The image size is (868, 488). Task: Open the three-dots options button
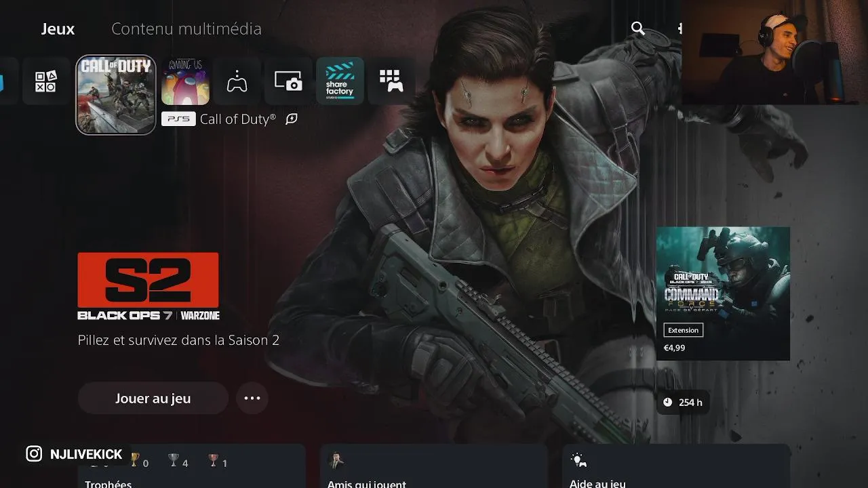coord(252,398)
